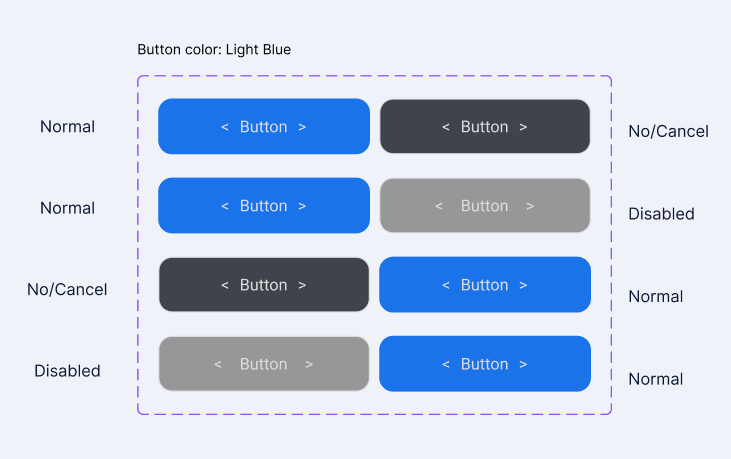
Task: Click the third-row right blue Button
Action: click(x=485, y=285)
